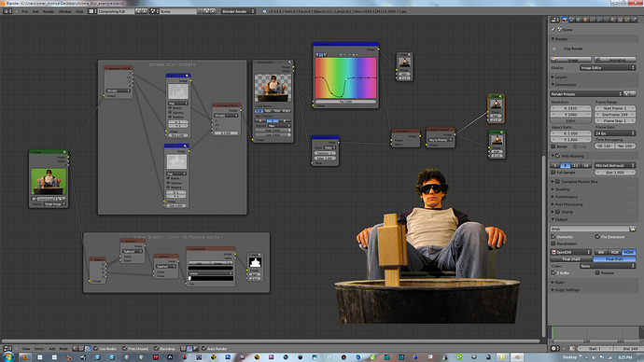Toggle the File Extensions checkbox

click(597, 237)
